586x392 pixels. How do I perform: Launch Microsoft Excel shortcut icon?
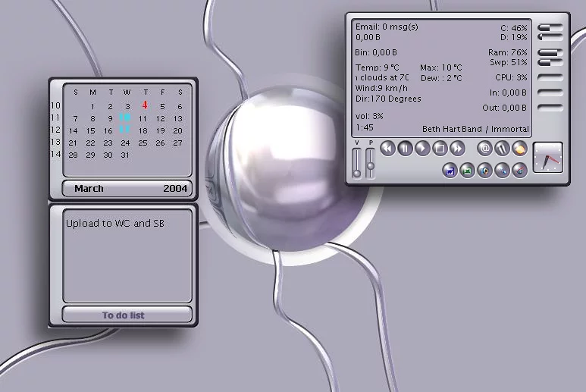coord(467,171)
